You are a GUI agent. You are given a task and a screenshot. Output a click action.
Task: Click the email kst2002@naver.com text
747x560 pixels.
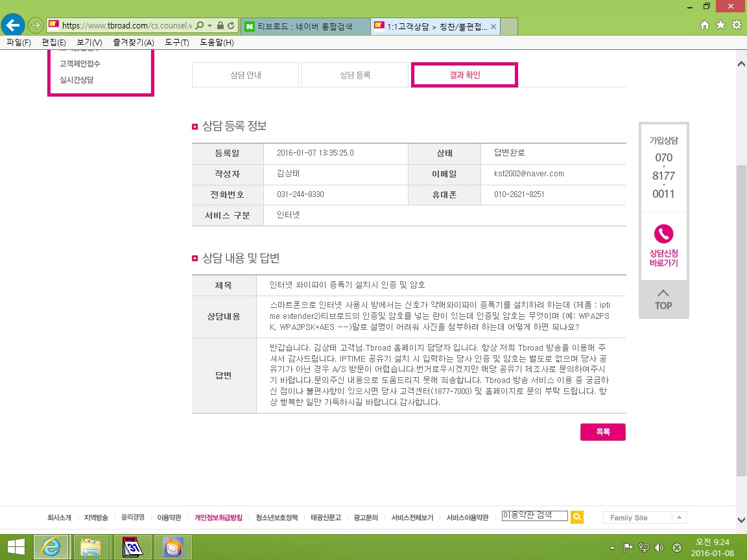tap(529, 174)
